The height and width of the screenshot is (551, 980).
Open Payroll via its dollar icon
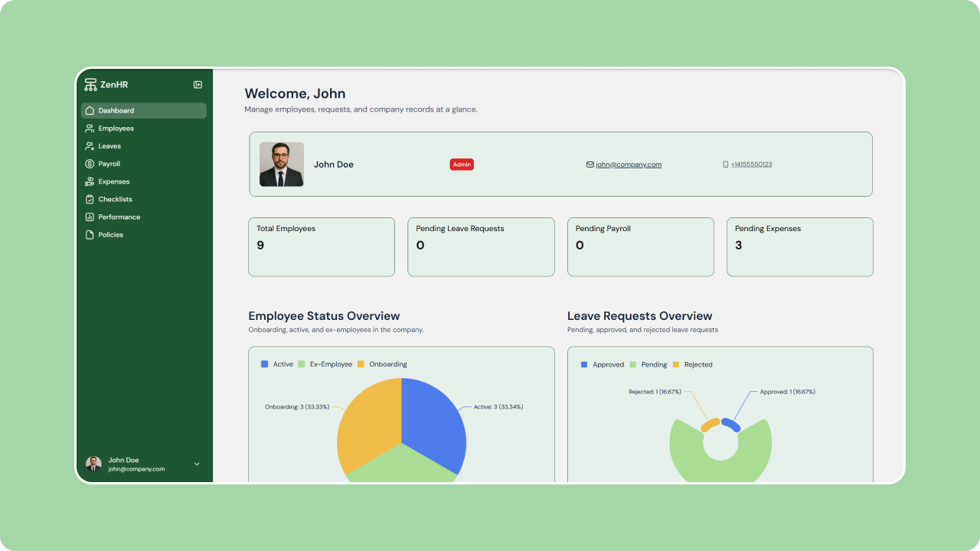[x=90, y=163]
